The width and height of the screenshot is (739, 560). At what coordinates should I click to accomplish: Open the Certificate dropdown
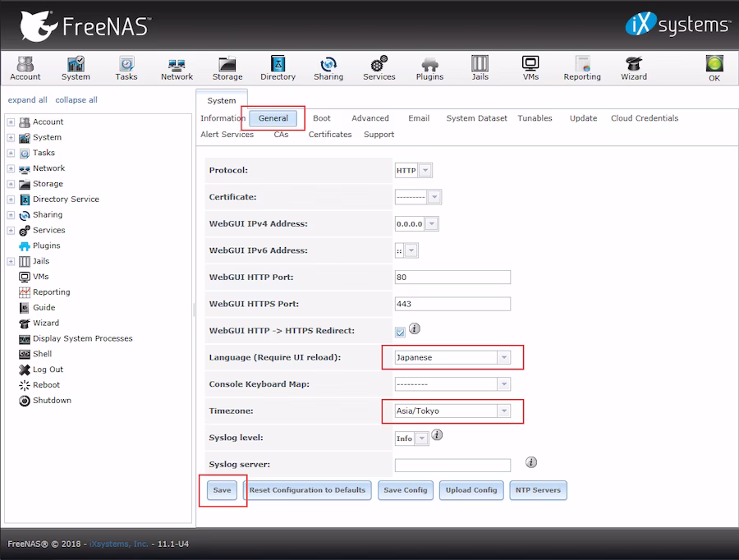pos(434,197)
